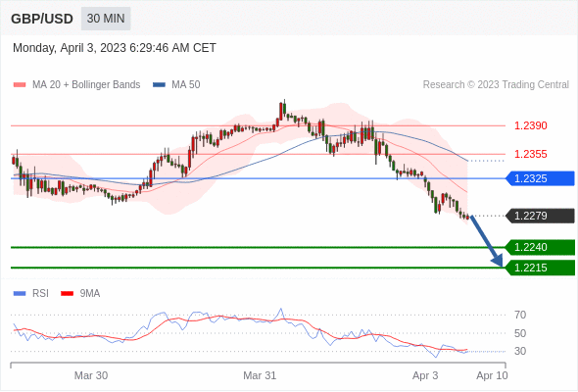Click the Monday, April 3, 2023 timestamp

[115, 48]
